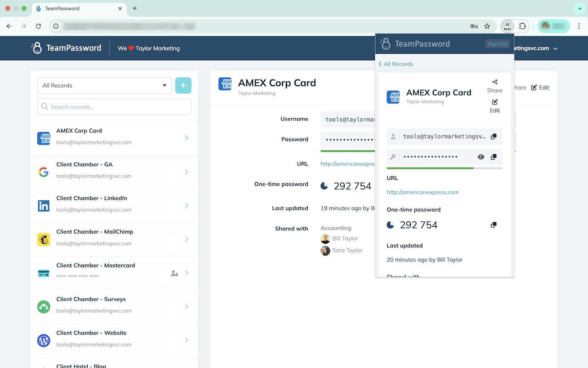Click the Edit icon in extension popup

pos(495,102)
